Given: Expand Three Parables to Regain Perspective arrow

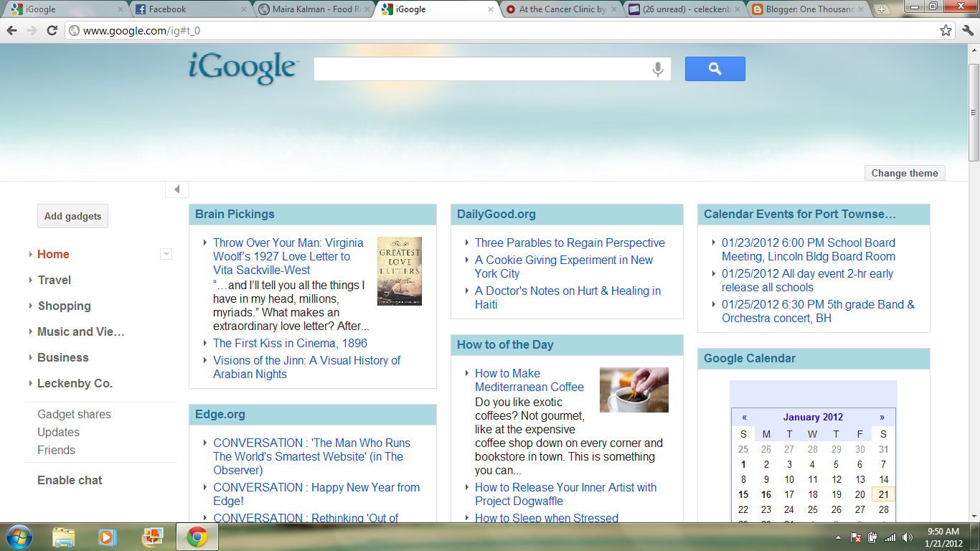Looking at the screenshot, I should click(467, 243).
